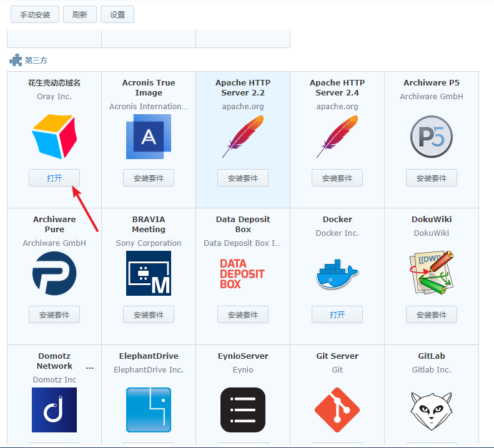The image size is (494, 448).
Task: Click the Acronis True Image icon
Action: [x=149, y=136]
